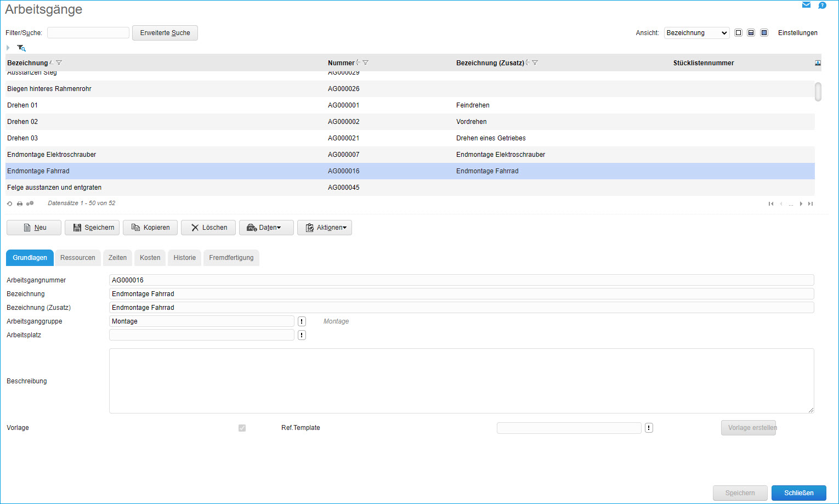The height and width of the screenshot is (504, 839).
Task: Toggle the Vorlage checkbox
Action: 242,428
